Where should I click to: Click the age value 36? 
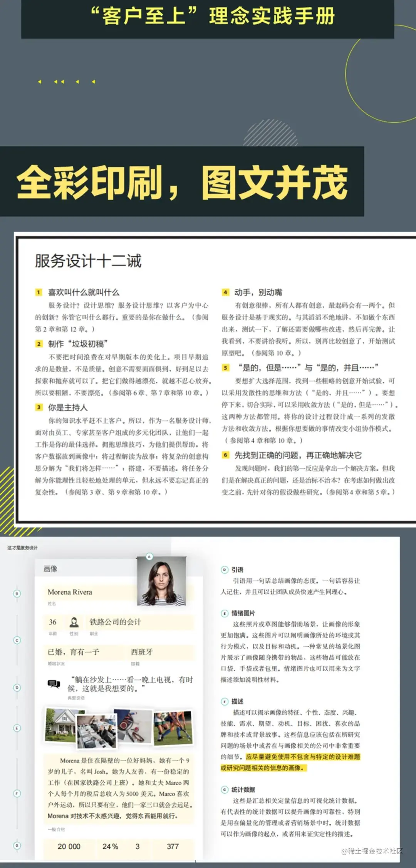53,622
